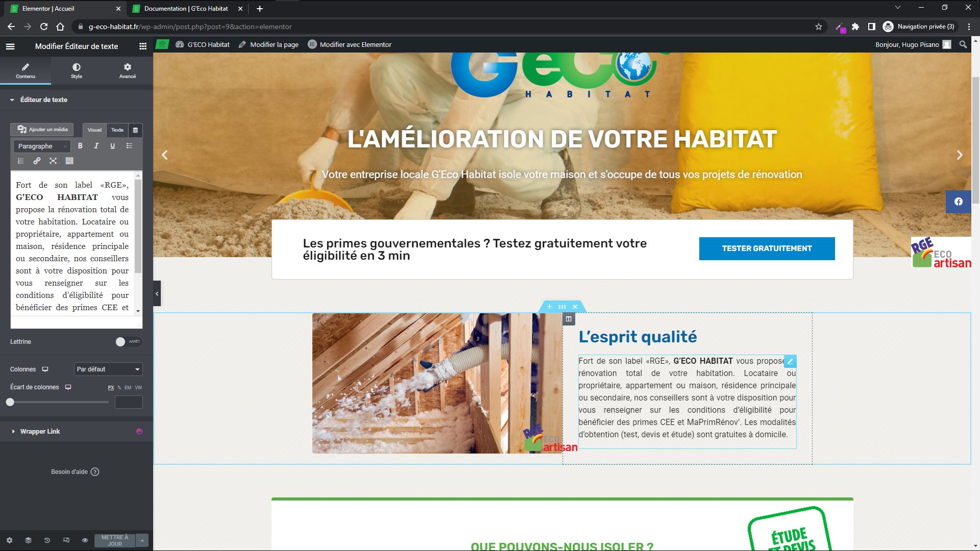Open the Navigator layers icon
The image size is (980, 551).
(28, 540)
